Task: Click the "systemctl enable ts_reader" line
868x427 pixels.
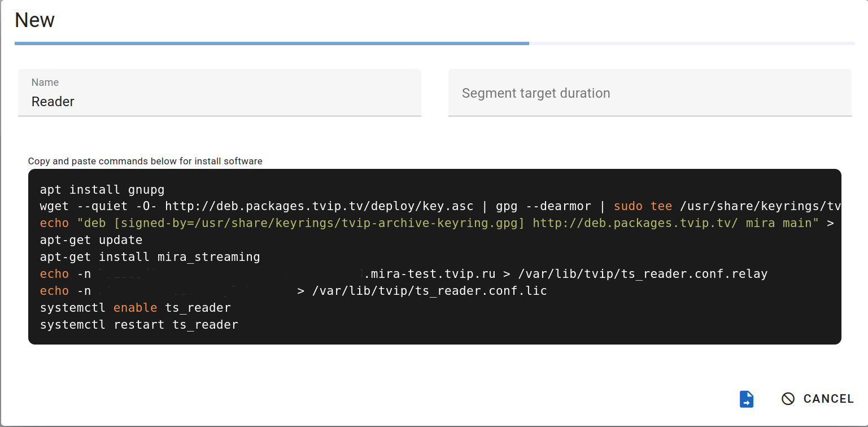Action: (135, 308)
